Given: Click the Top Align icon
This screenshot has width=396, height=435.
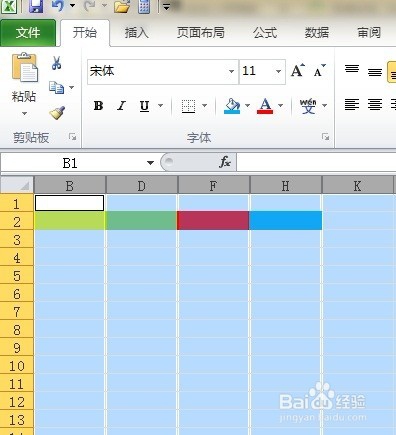Looking at the screenshot, I should click(352, 69).
